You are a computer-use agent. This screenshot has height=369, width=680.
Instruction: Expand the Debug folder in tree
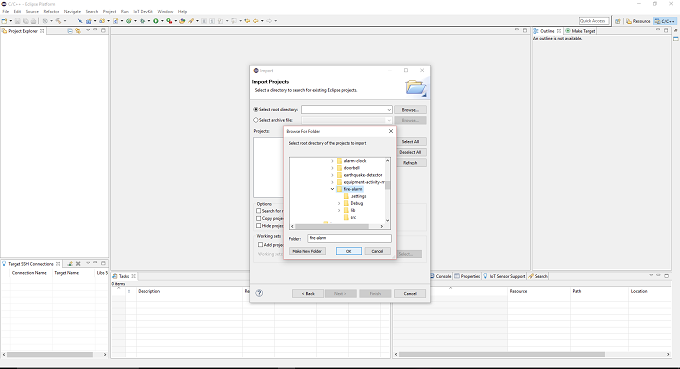click(339, 203)
